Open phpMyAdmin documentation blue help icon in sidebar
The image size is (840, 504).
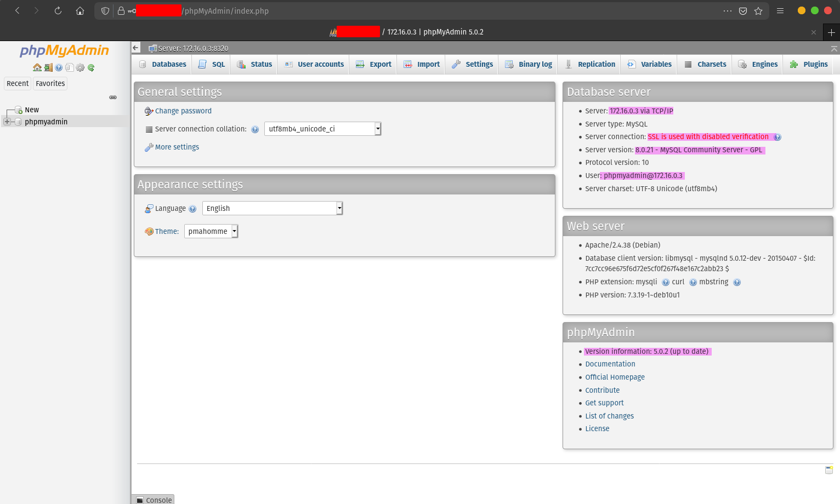pyautogui.click(x=59, y=67)
